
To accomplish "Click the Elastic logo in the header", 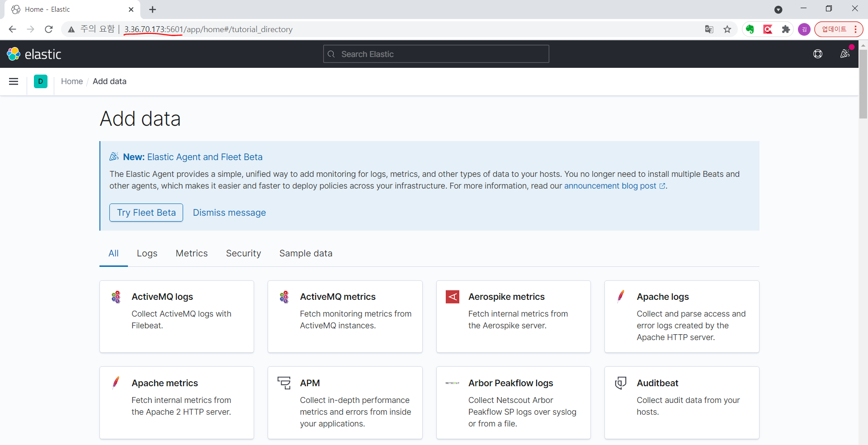I will pyautogui.click(x=34, y=54).
